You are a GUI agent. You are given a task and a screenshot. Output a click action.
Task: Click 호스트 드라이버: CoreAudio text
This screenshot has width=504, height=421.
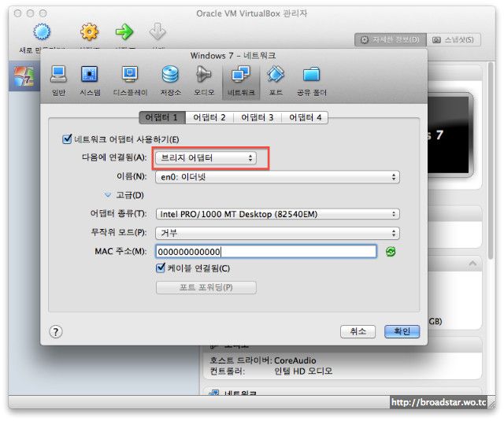262,360
